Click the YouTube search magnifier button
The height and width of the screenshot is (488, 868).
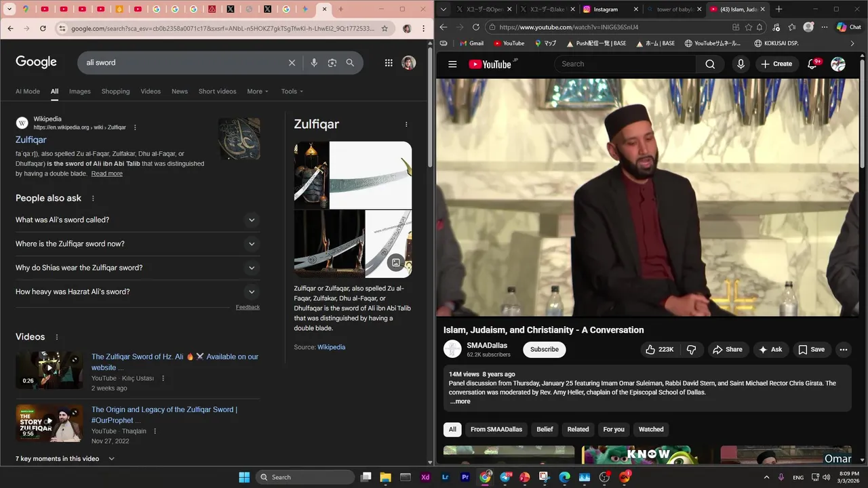click(710, 64)
